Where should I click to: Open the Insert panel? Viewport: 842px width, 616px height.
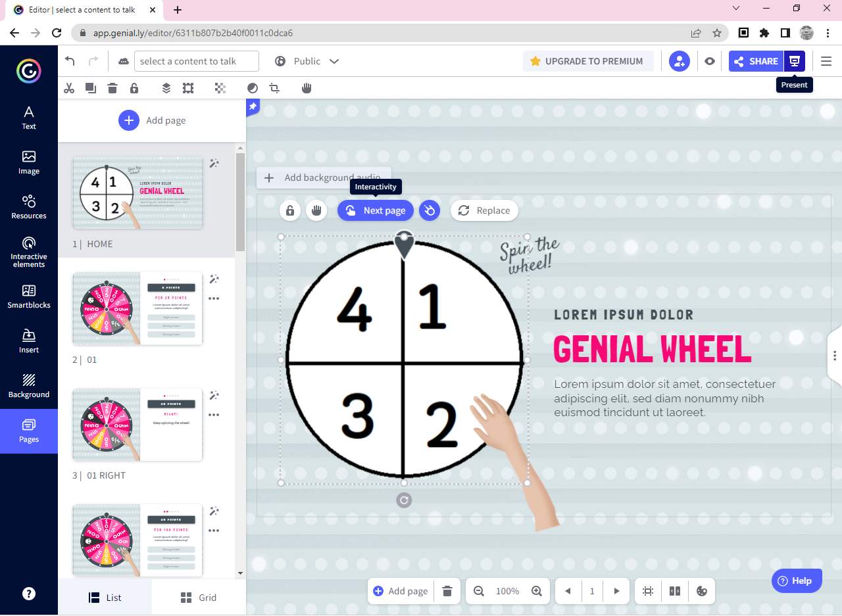tap(29, 341)
